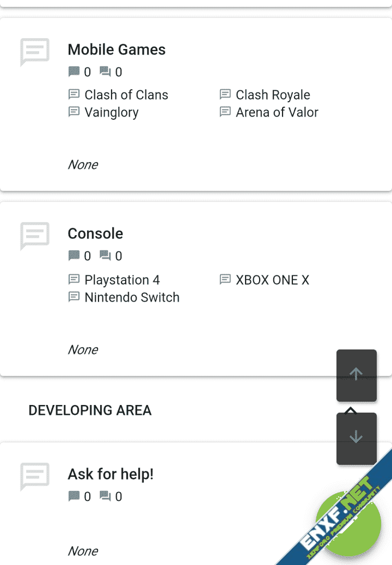Click the Mobile Games forum node icon
The height and width of the screenshot is (565, 392).
click(x=35, y=52)
